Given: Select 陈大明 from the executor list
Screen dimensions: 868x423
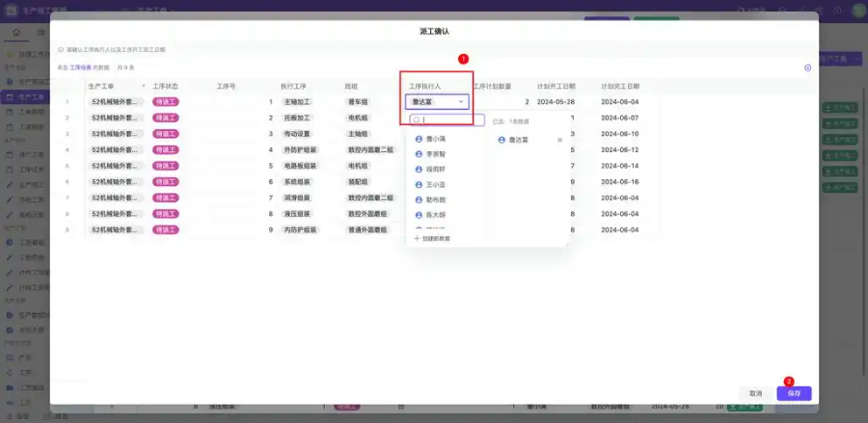Looking at the screenshot, I should click(436, 215).
